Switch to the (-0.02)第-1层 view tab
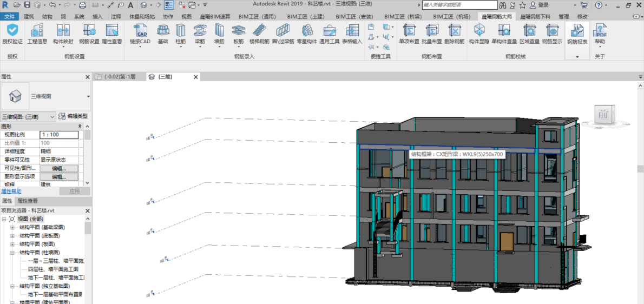This screenshot has width=644, height=304. coord(119,77)
